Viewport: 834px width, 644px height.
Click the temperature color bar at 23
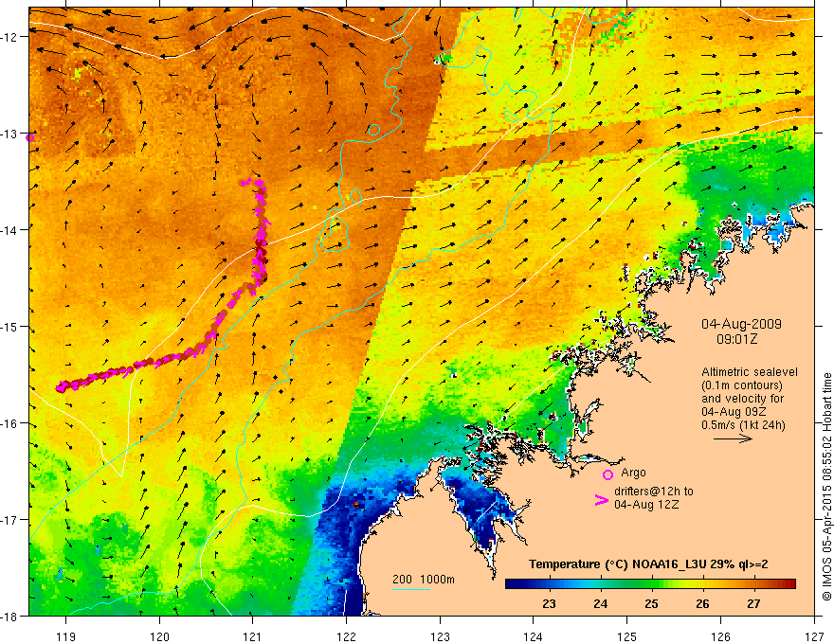550,584
